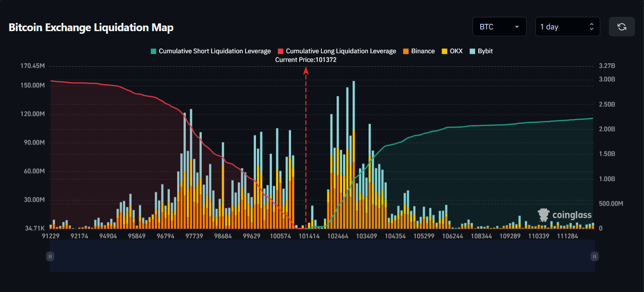Toggle Cumulative Short Liquidation Leverage legend series
This screenshot has width=644, height=292.
click(x=210, y=51)
